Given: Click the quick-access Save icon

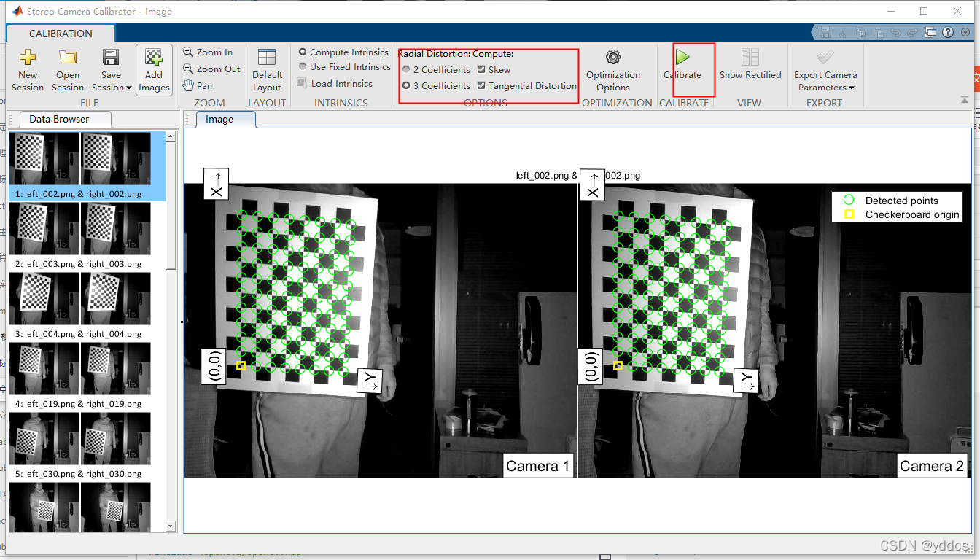Looking at the screenshot, I should (825, 33).
